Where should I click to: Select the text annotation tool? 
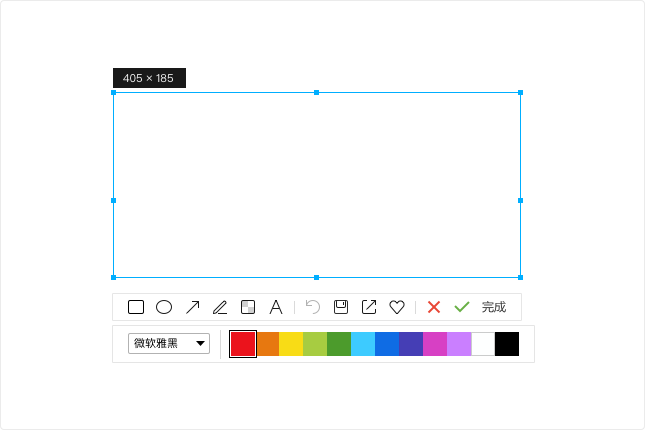[x=276, y=307]
